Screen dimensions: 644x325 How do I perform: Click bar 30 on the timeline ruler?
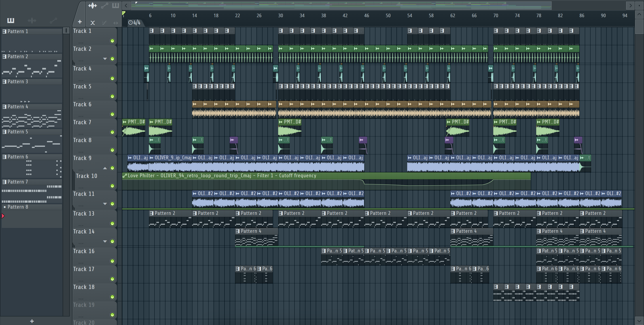pyautogui.click(x=280, y=15)
